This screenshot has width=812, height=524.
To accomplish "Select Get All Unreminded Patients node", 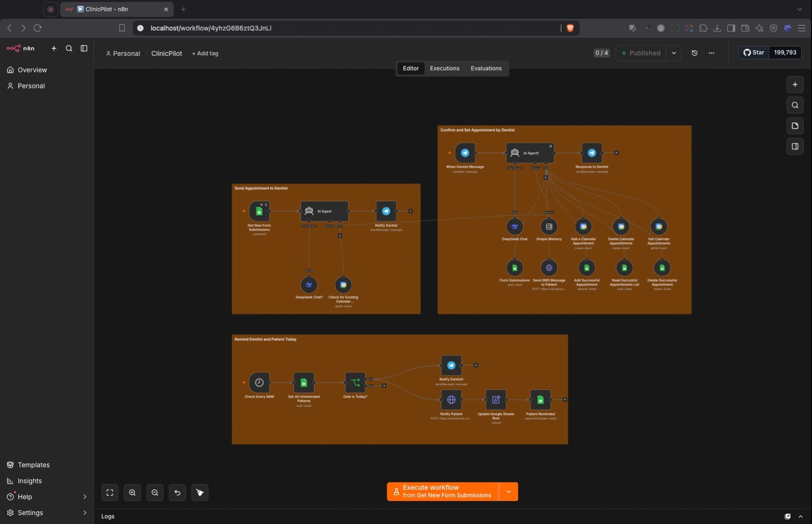I will (x=304, y=383).
